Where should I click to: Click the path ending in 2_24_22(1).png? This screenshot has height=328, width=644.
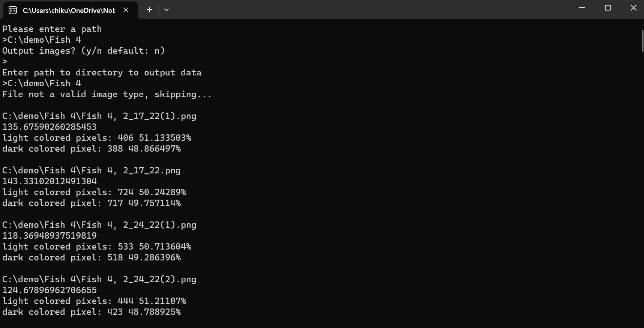coord(99,225)
